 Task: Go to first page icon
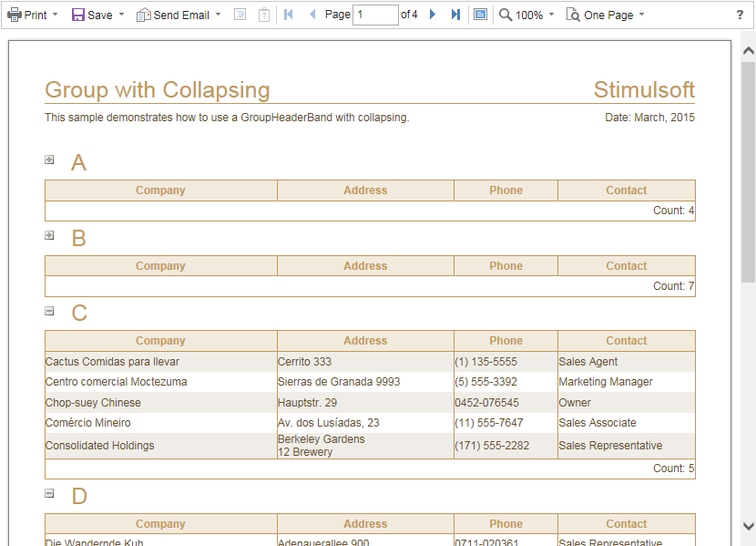[289, 15]
